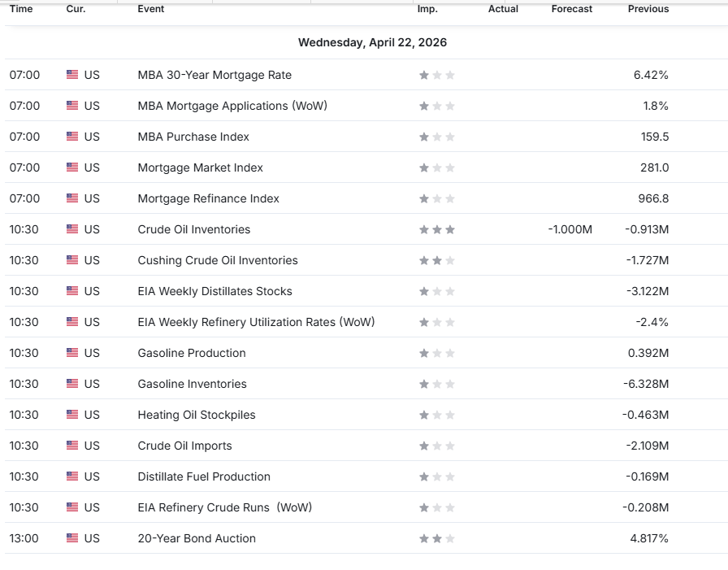The image size is (728, 570).
Task: Click the Event column header
Action: (151, 9)
